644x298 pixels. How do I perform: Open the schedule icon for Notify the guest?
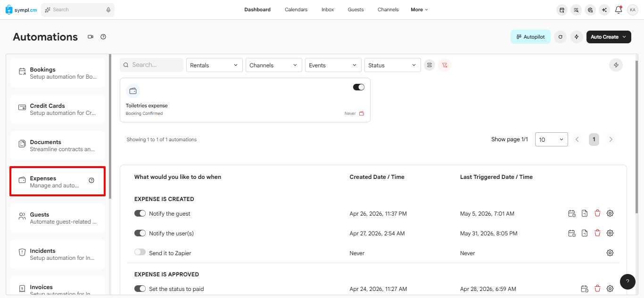[x=572, y=213]
